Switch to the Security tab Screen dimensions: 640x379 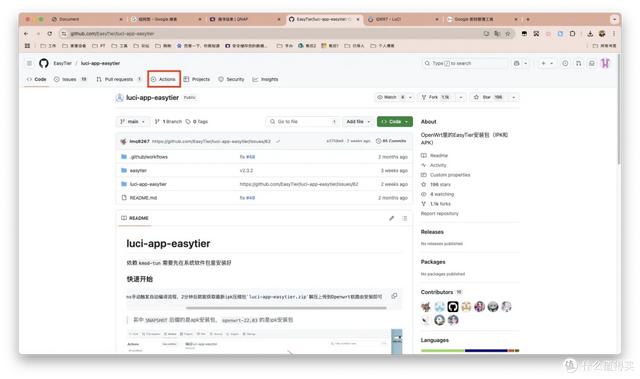pyautogui.click(x=231, y=79)
